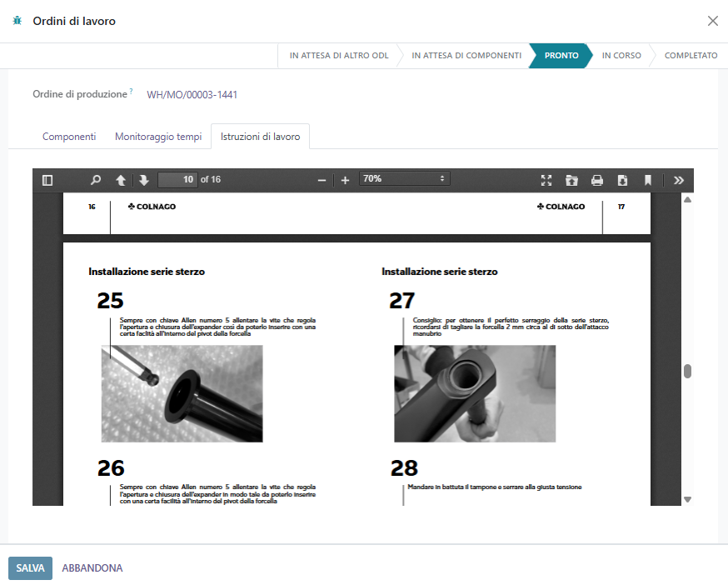728x585 pixels.
Task: Click Abbandona to discard changes
Action: 92,568
